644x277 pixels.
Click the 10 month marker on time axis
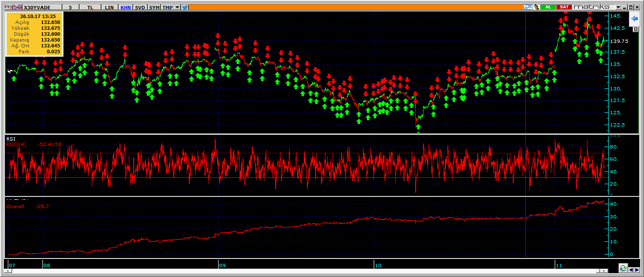pyautogui.click(x=378, y=266)
